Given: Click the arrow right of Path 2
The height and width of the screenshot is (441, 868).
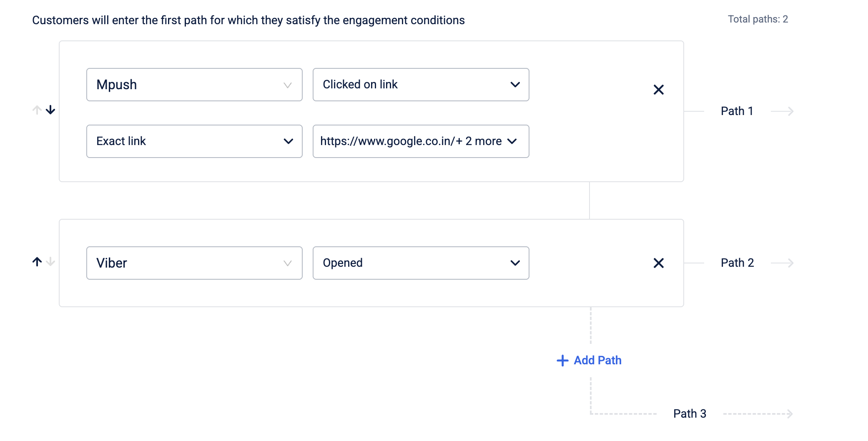Looking at the screenshot, I should tap(783, 263).
